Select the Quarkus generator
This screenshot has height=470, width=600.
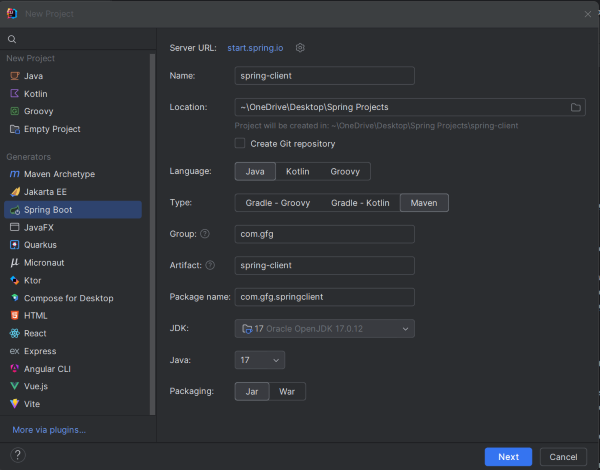click(x=40, y=245)
